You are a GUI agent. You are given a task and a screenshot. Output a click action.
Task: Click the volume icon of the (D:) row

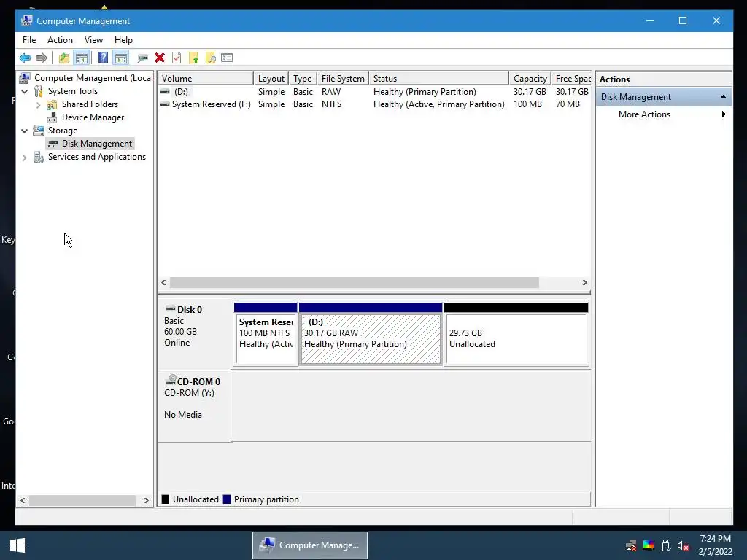(x=165, y=91)
